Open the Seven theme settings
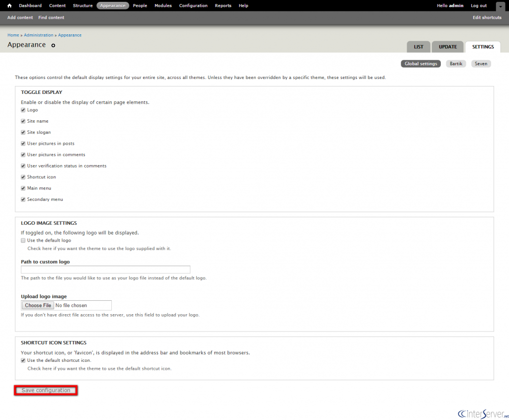The image size is (509, 420). coord(481,64)
